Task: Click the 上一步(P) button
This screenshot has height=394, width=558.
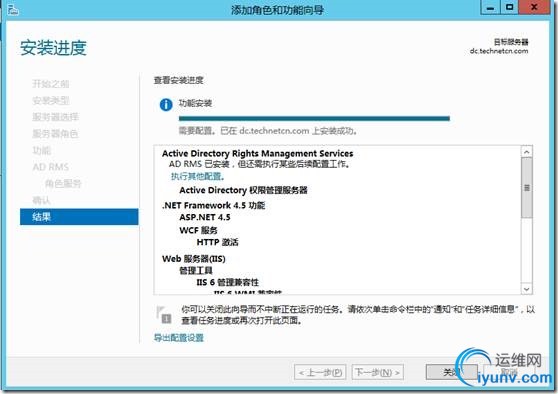Action: point(320,372)
